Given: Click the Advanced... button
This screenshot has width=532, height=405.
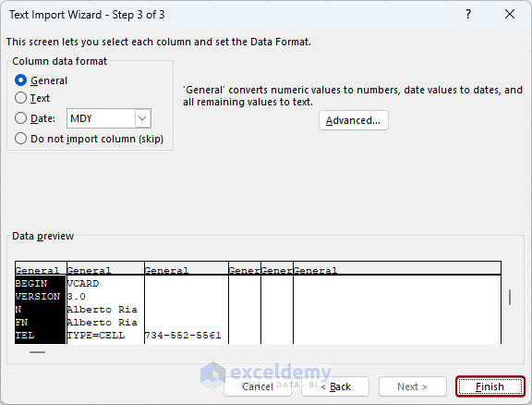Looking at the screenshot, I should [353, 120].
